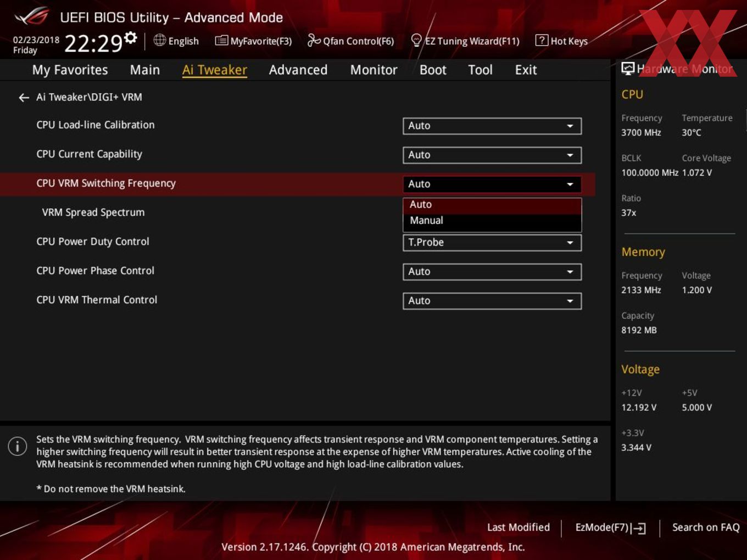This screenshot has width=747, height=560.
Task: Click the Hot Keys question mark icon
Action: [542, 40]
